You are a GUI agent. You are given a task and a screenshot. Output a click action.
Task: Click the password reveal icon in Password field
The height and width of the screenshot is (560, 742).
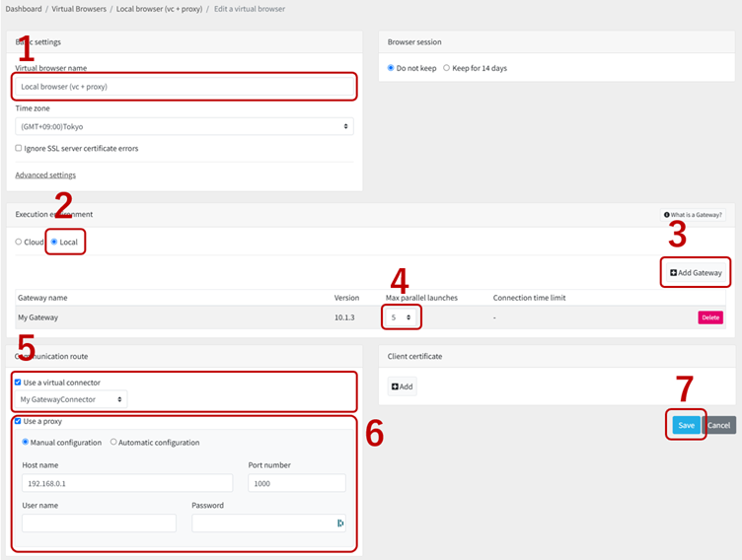pyautogui.click(x=340, y=523)
